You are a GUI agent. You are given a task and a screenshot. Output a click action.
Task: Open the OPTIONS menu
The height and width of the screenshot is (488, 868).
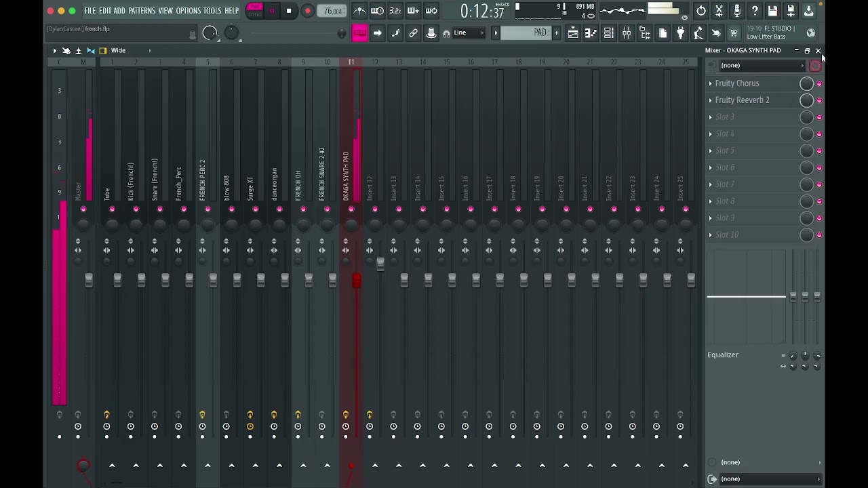[x=189, y=11]
